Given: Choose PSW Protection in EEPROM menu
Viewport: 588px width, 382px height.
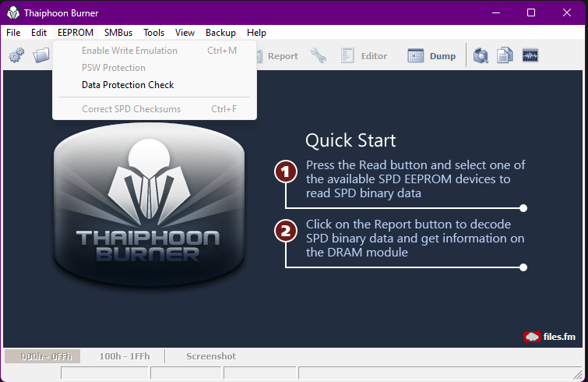Looking at the screenshot, I should coord(154,68).
